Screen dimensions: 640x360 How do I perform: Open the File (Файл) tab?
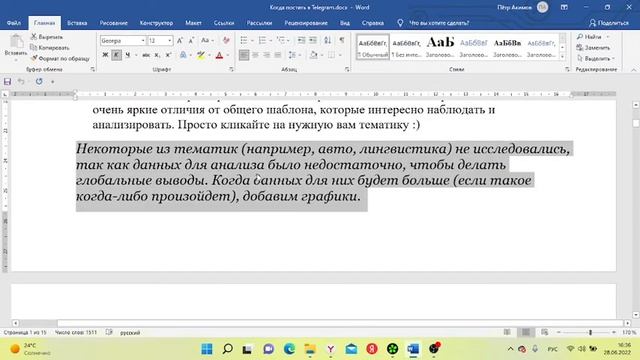point(14,23)
